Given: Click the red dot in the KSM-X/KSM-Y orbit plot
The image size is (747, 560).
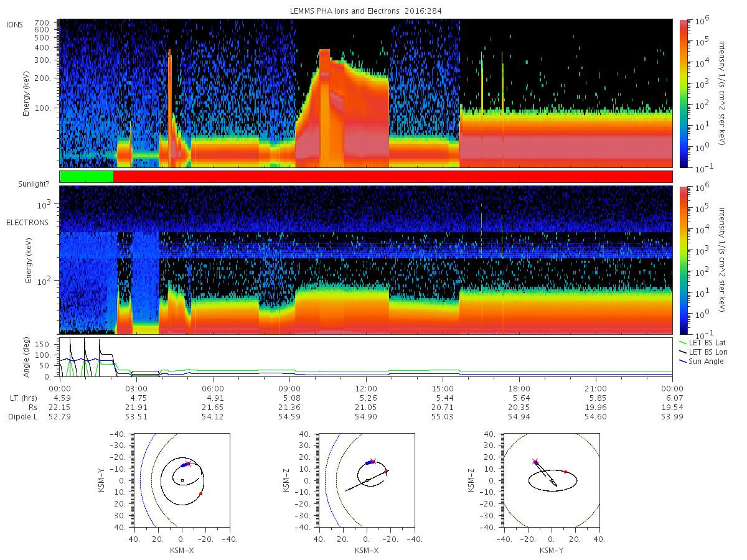Looking at the screenshot, I should click(x=200, y=493).
